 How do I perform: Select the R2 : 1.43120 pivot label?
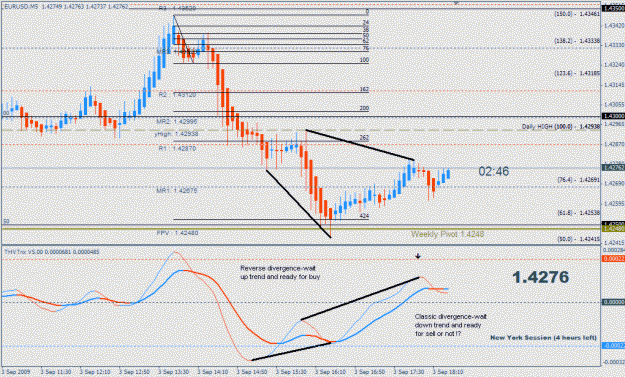point(177,95)
